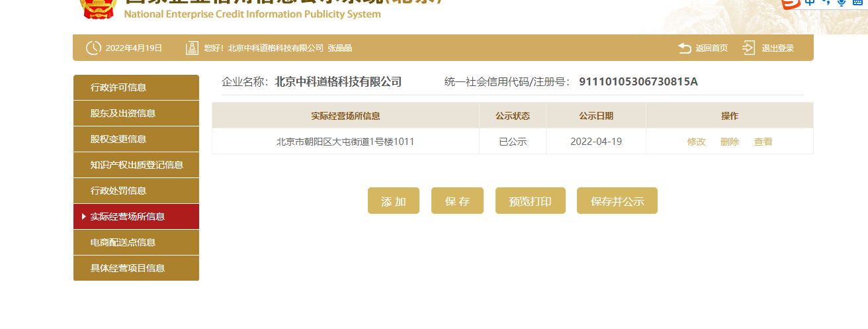This screenshot has width=868, height=329.
Task: Click the arrow marker beside 实际经营场所信息
Action: pyautogui.click(x=83, y=216)
